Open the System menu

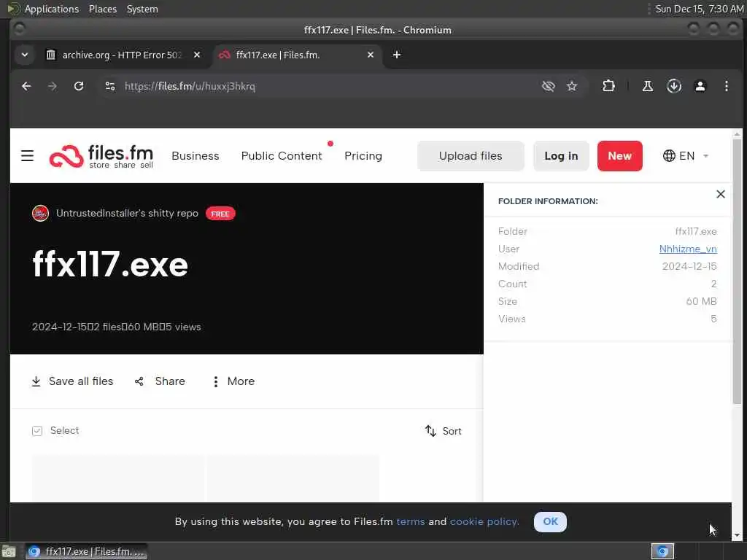[142, 9]
